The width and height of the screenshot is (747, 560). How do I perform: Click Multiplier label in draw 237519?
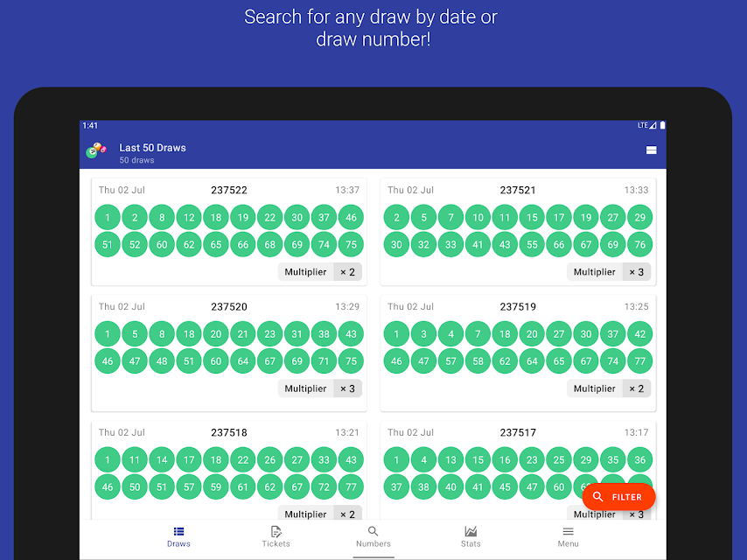594,388
